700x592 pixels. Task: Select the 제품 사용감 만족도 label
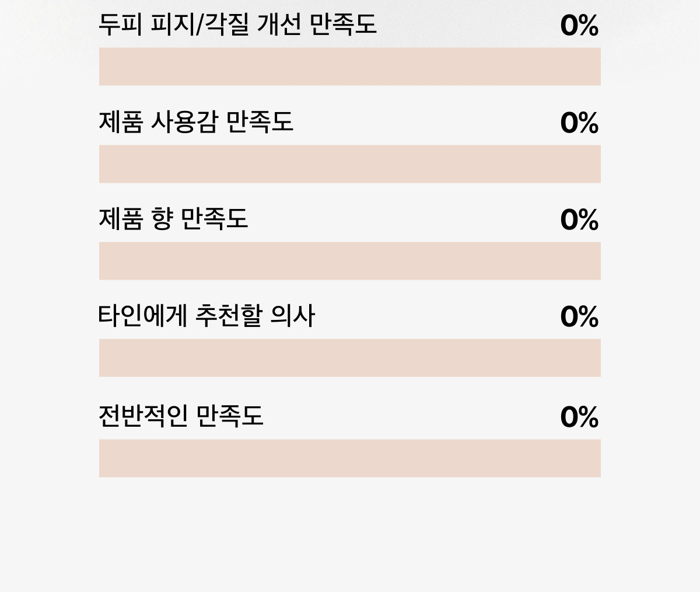[196, 123]
